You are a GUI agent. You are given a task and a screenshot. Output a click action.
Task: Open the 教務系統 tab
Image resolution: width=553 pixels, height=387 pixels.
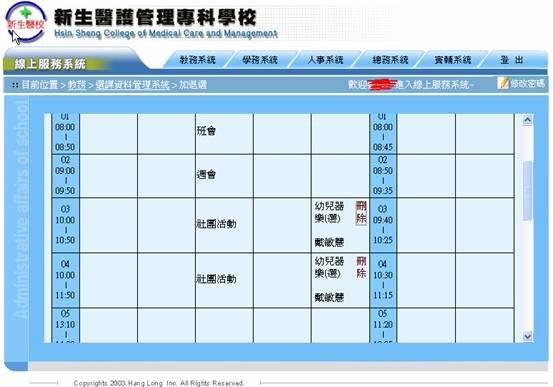198,60
